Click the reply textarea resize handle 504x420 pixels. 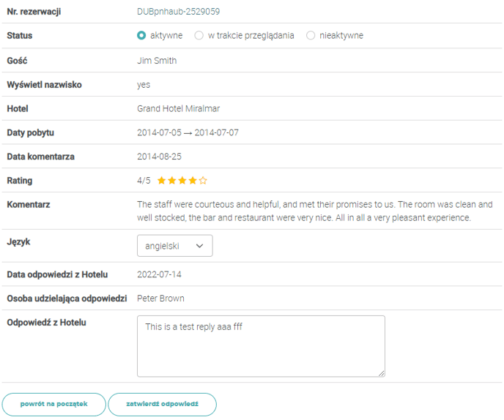click(x=382, y=373)
